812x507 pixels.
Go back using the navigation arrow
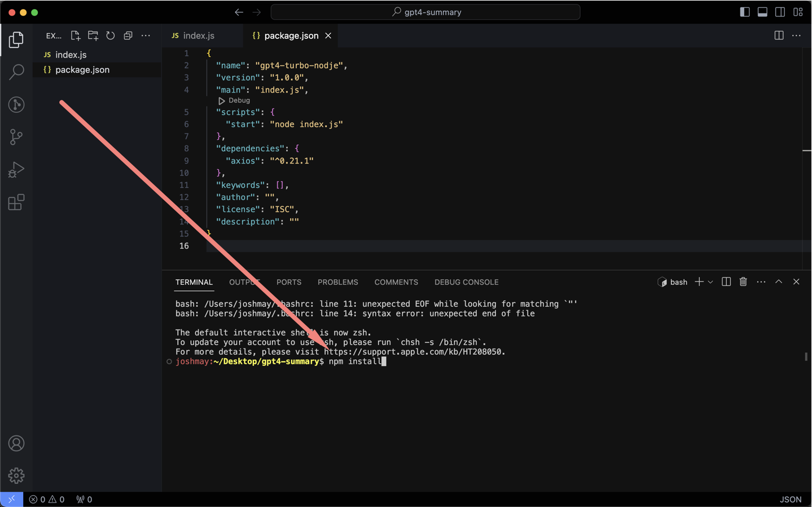[239, 12]
